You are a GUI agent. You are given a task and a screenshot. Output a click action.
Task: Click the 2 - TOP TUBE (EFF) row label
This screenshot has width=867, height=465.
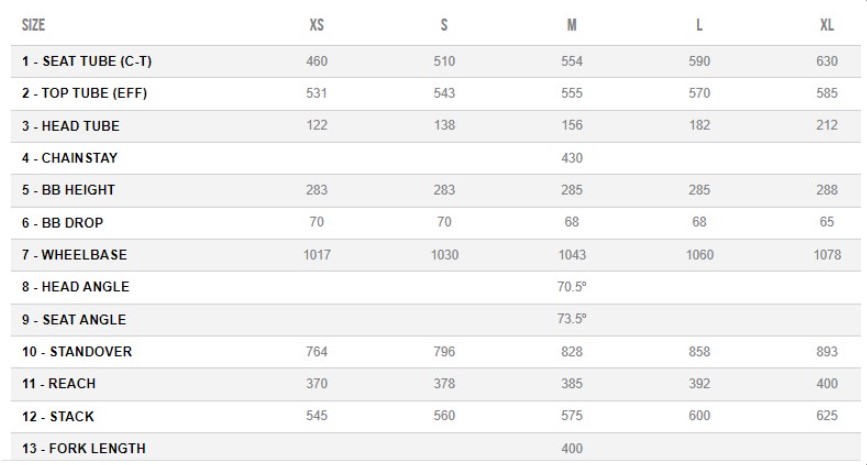[x=85, y=93]
